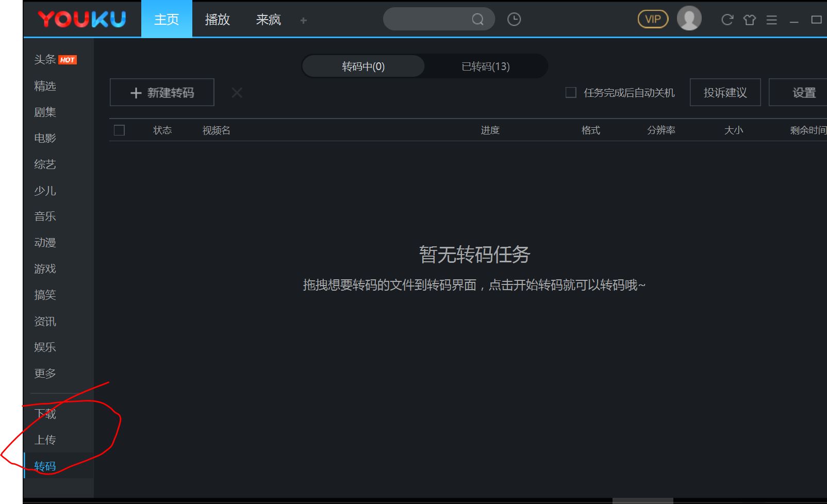Viewport: 827px width, 504px height.
Task: Open 上传 in the sidebar
Action: (x=45, y=440)
